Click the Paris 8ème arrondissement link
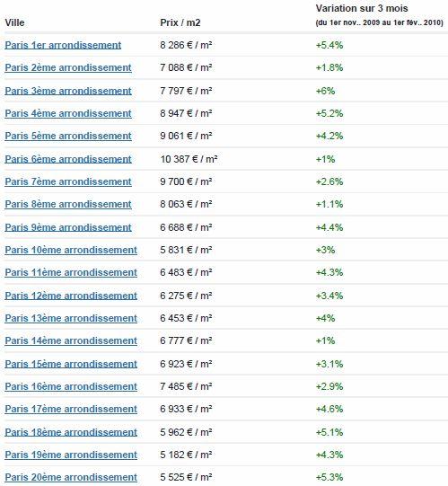 click(68, 204)
